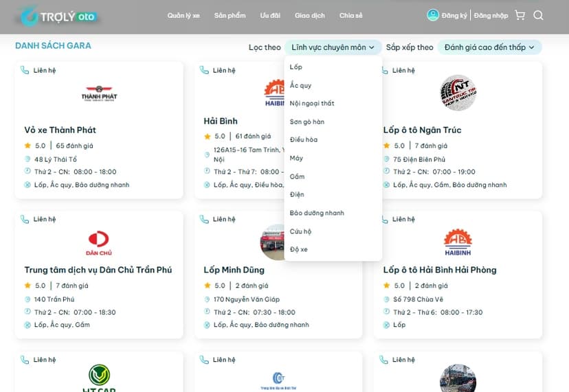Click the Đăng ký link
Image resolution: width=569 pixels, height=392 pixels.
[454, 16]
